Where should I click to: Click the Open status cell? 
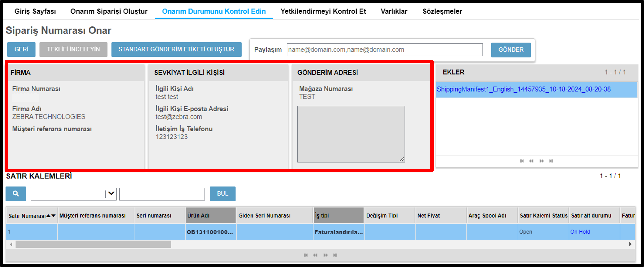pyautogui.click(x=543, y=232)
